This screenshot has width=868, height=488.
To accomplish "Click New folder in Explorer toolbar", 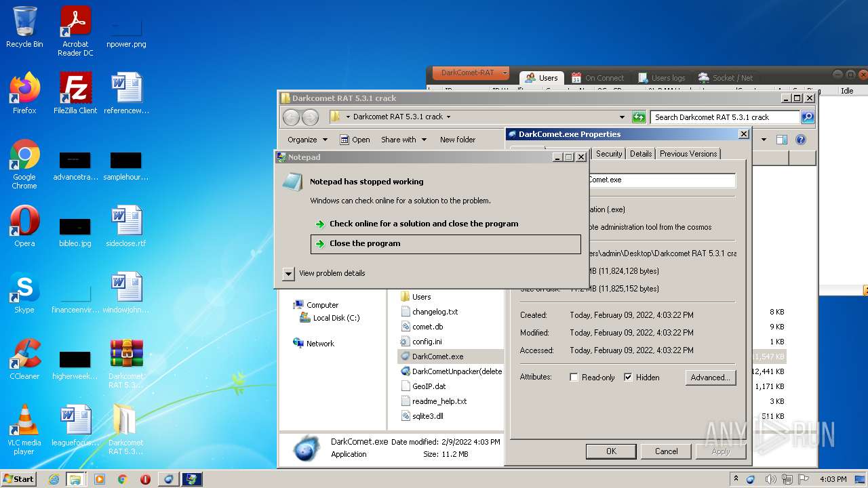I will point(458,140).
